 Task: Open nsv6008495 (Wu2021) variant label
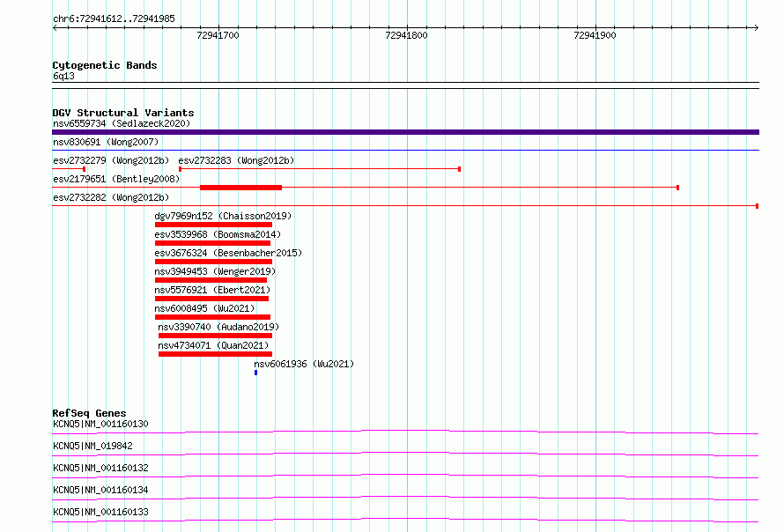(x=204, y=308)
